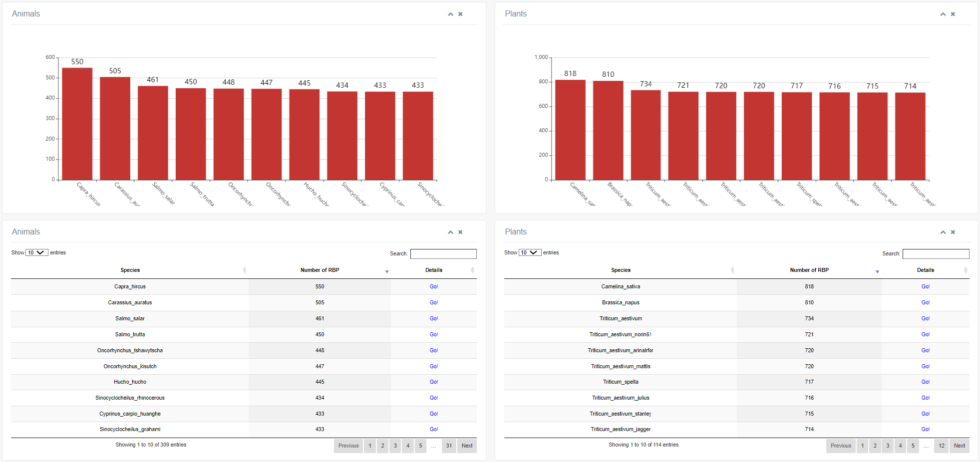Click the Plants table search field
This screenshot has height=462, width=980.
(x=936, y=254)
